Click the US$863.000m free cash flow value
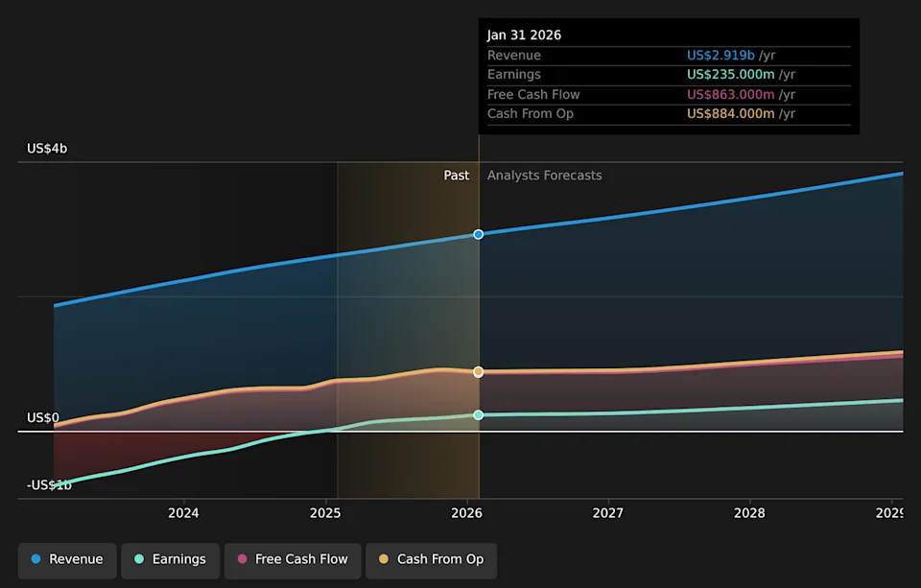921x588 pixels. click(730, 95)
